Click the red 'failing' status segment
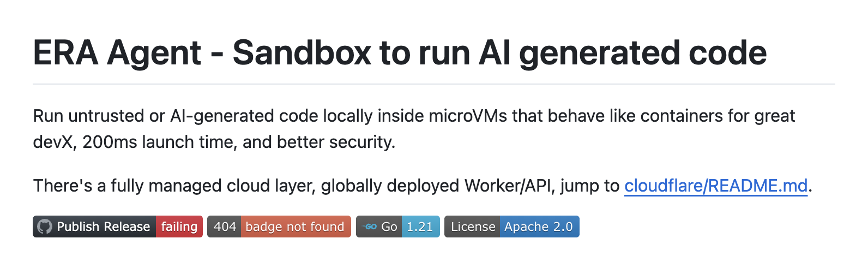 (x=179, y=227)
